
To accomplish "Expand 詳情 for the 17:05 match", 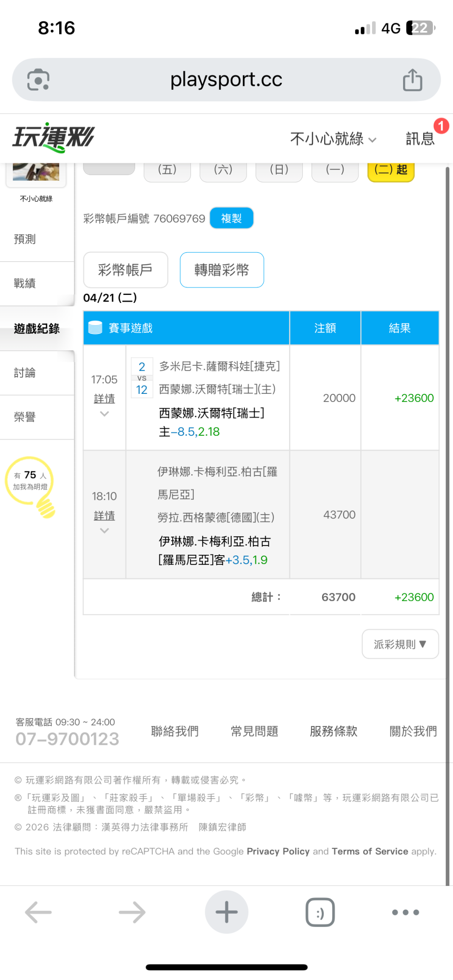I will pyautogui.click(x=104, y=399).
